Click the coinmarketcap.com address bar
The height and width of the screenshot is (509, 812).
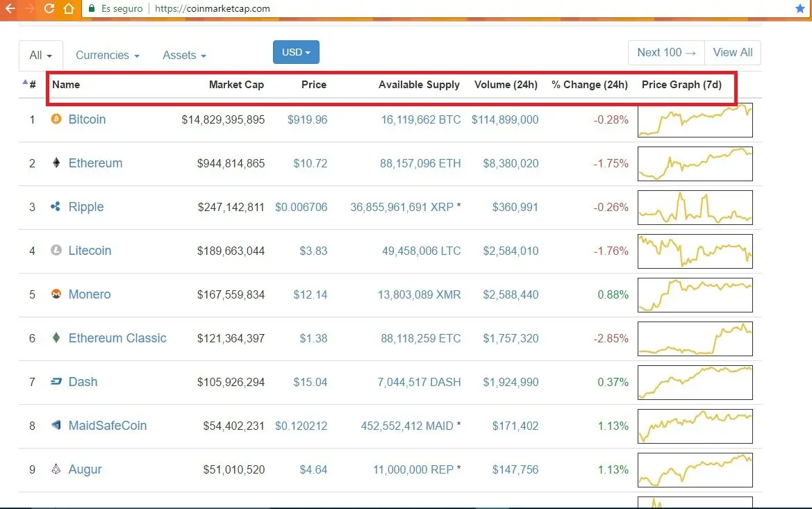[445, 8]
